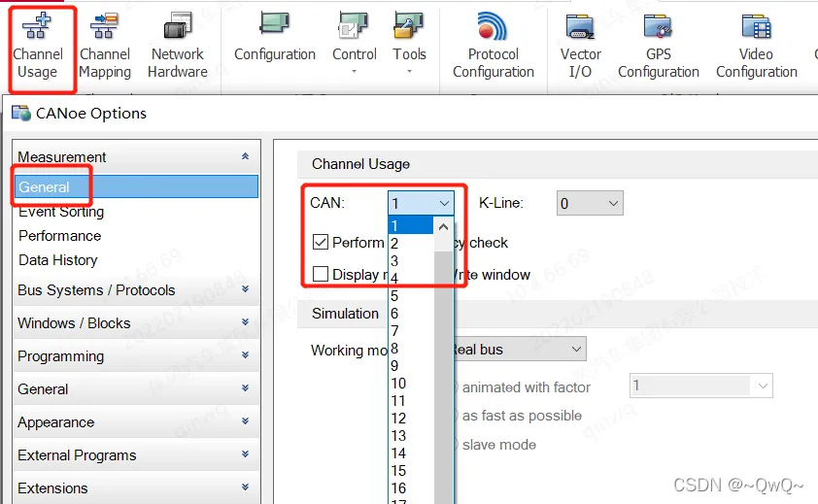Open Network Hardware configuration

177,46
